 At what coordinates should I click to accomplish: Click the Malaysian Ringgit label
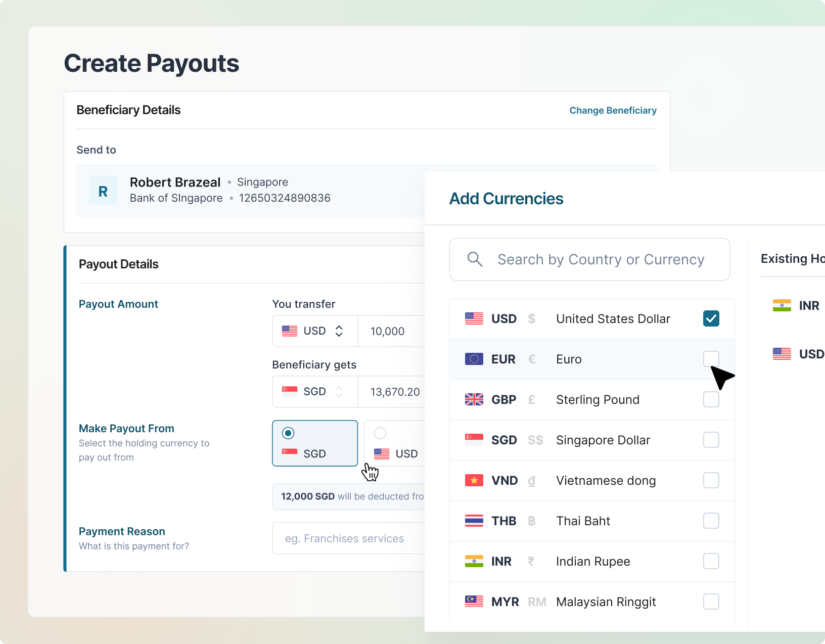coord(606,602)
